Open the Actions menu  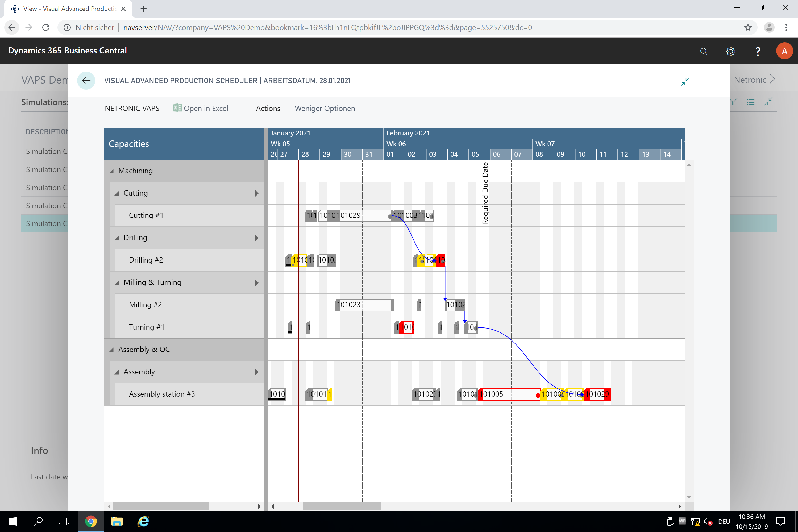point(268,108)
